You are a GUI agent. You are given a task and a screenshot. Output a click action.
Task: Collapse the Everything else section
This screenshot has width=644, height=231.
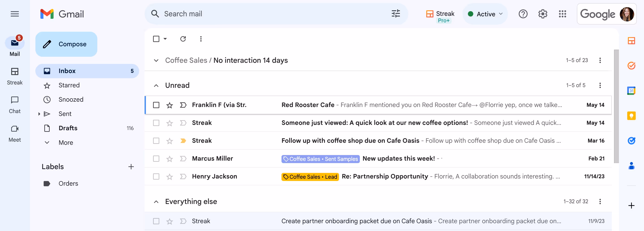(156, 202)
